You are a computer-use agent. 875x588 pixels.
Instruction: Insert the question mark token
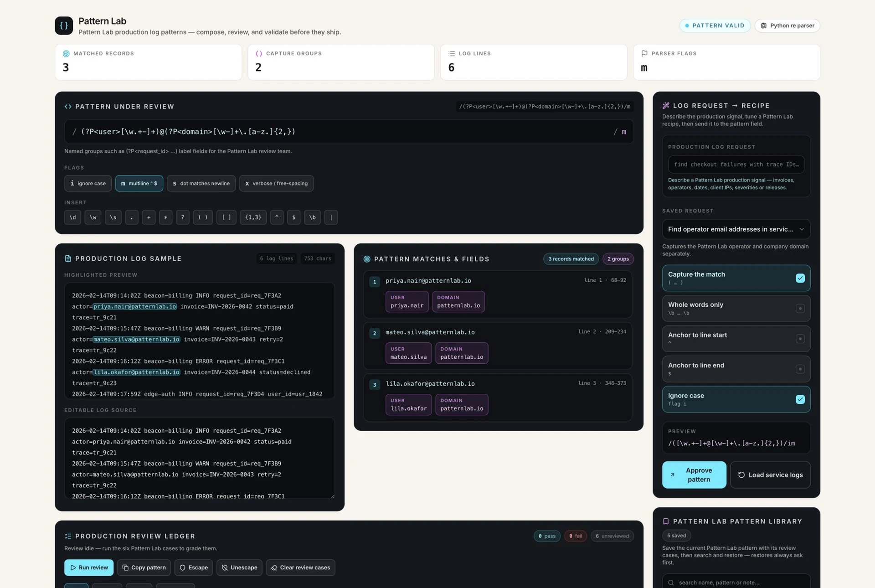coord(183,217)
